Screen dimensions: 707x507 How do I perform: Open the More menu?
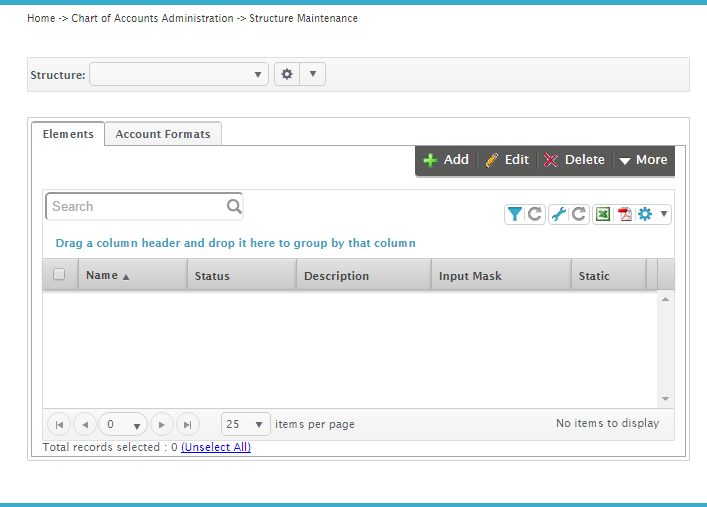pyautogui.click(x=643, y=160)
